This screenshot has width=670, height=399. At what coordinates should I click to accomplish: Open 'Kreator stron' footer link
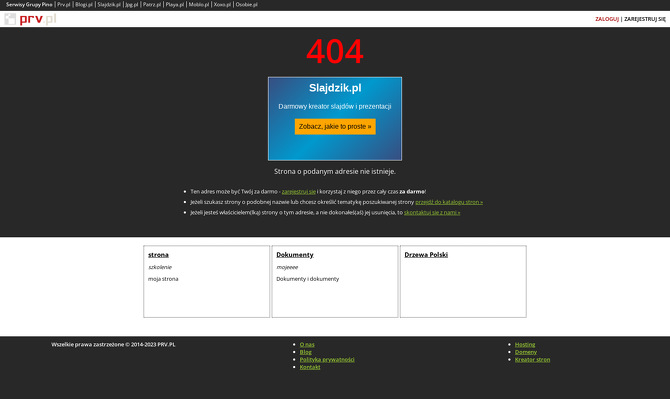point(532,359)
